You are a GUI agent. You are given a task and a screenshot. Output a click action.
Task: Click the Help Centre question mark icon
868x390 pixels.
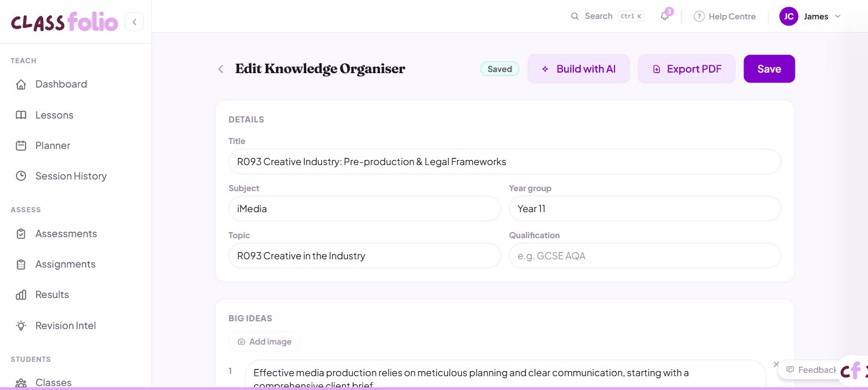699,16
